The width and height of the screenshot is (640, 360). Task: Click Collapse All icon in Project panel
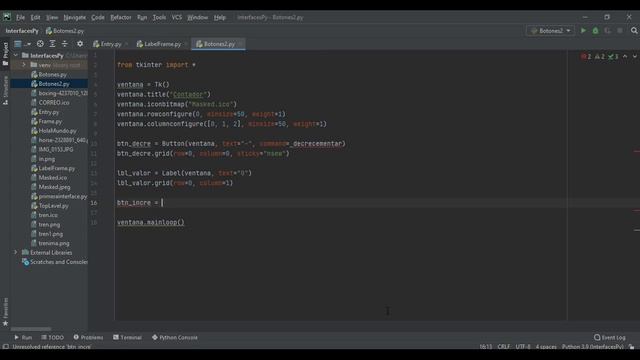(64, 44)
